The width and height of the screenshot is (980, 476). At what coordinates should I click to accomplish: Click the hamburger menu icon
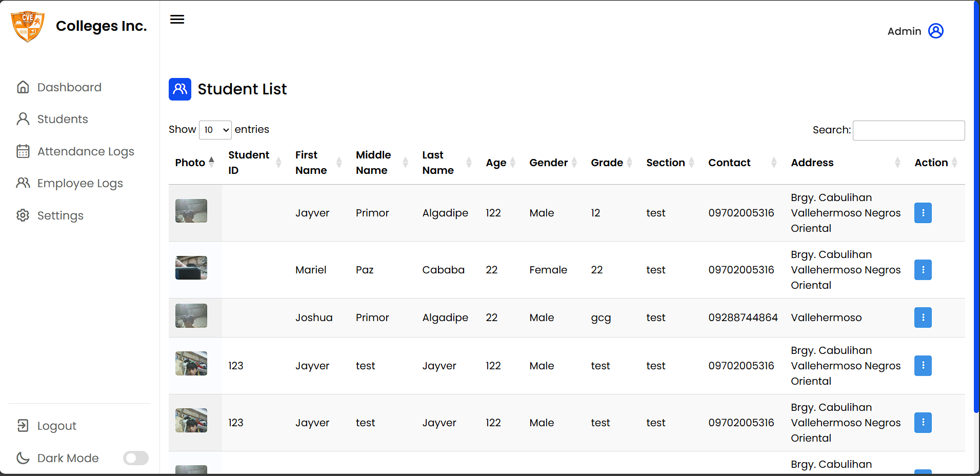(177, 19)
